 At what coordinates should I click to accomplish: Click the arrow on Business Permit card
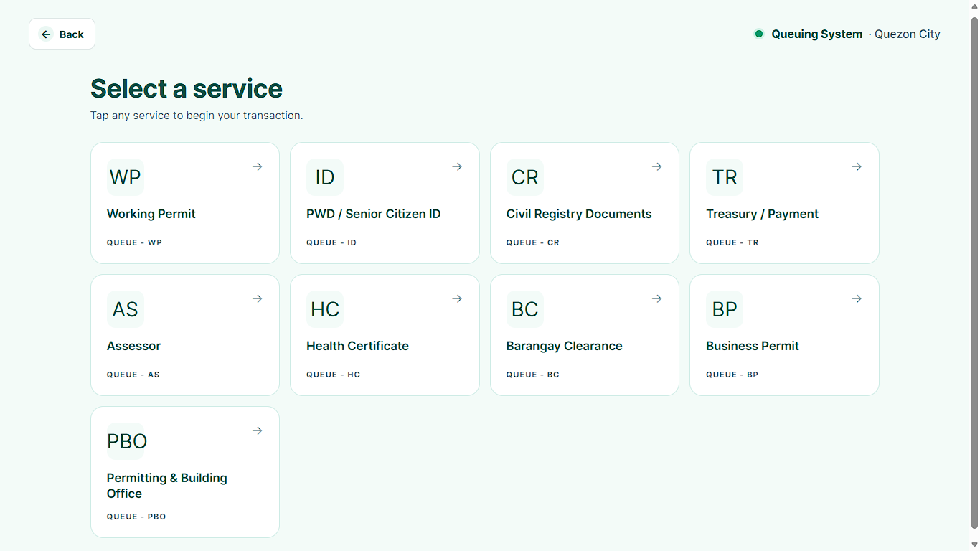[857, 298]
